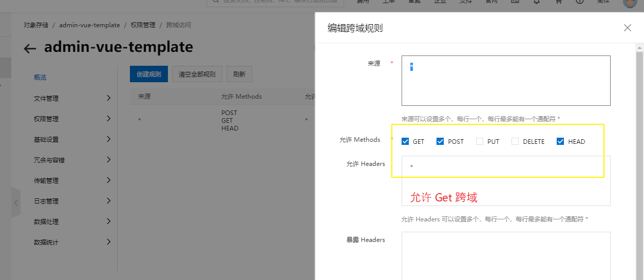644x280 pixels.
Task: Open the 权限管理 breadcrumb link
Action: point(143,25)
